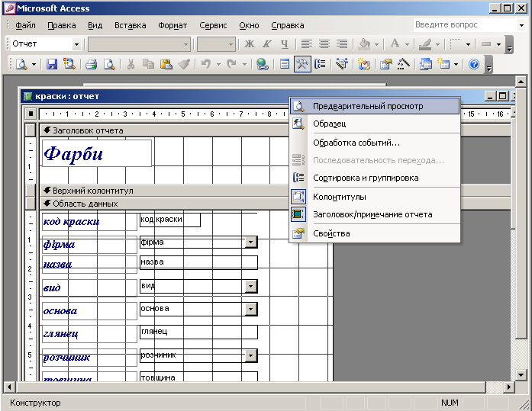Screen dimensions: 532x411
Task: Click the AutoFormat icon
Action: click(x=342, y=64)
